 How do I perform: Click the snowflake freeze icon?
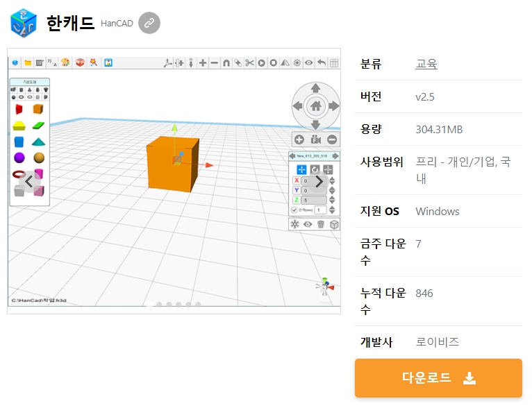[x=294, y=224]
